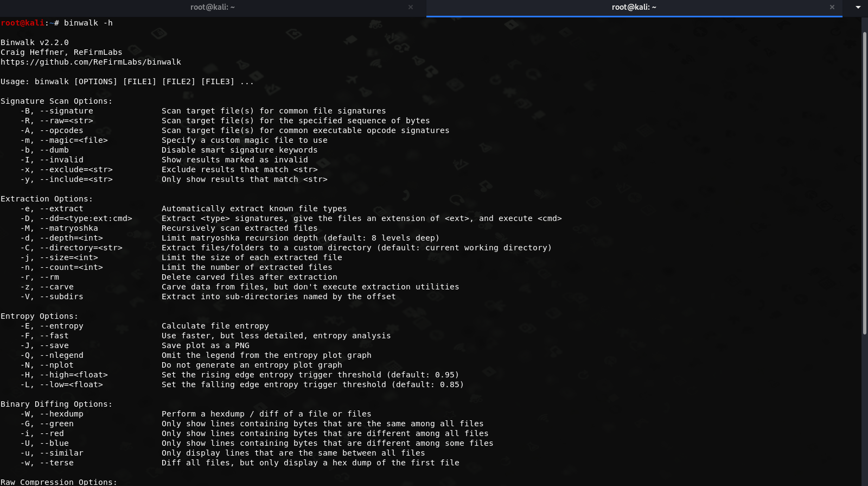Click 'Save plot as a PNG' description
868x486 pixels.
click(x=206, y=345)
